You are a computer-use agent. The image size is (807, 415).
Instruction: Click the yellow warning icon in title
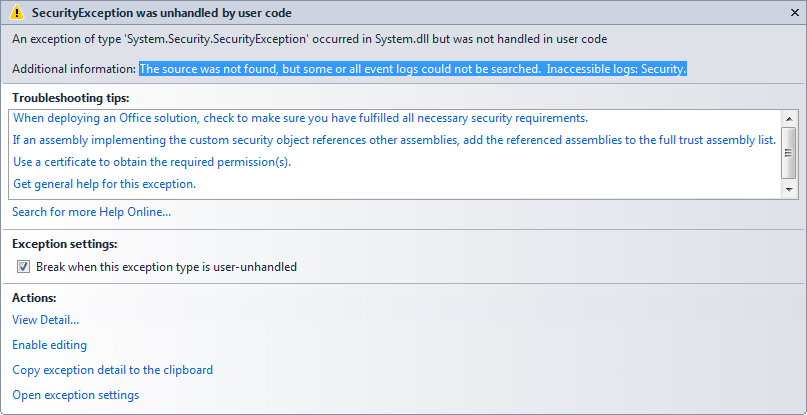[17, 14]
